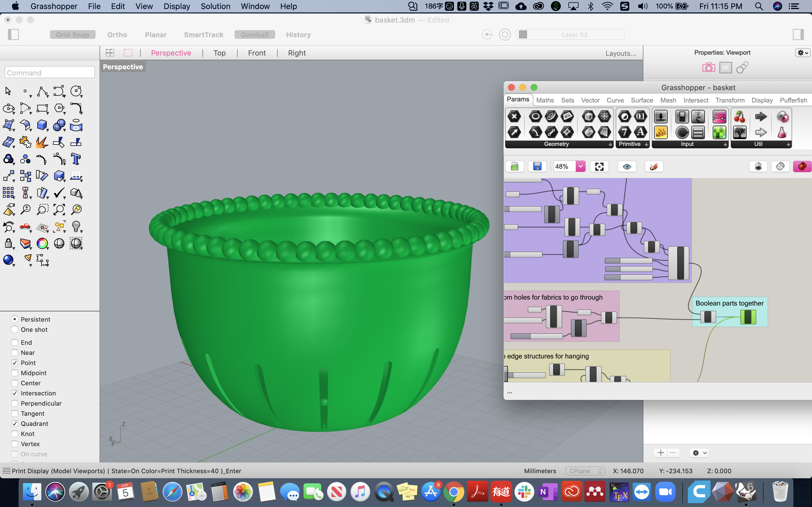Toggle the Grasshopper preview eye icon

click(626, 166)
